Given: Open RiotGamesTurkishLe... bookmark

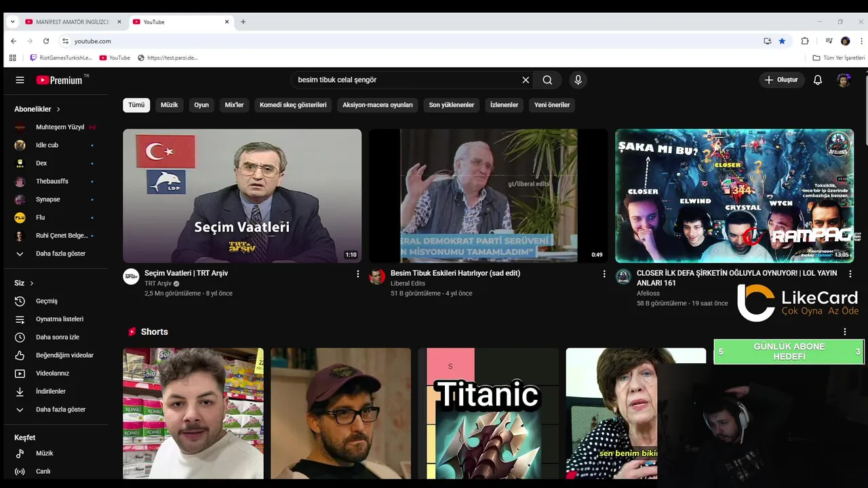Looking at the screenshot, I should click(61, 58).
